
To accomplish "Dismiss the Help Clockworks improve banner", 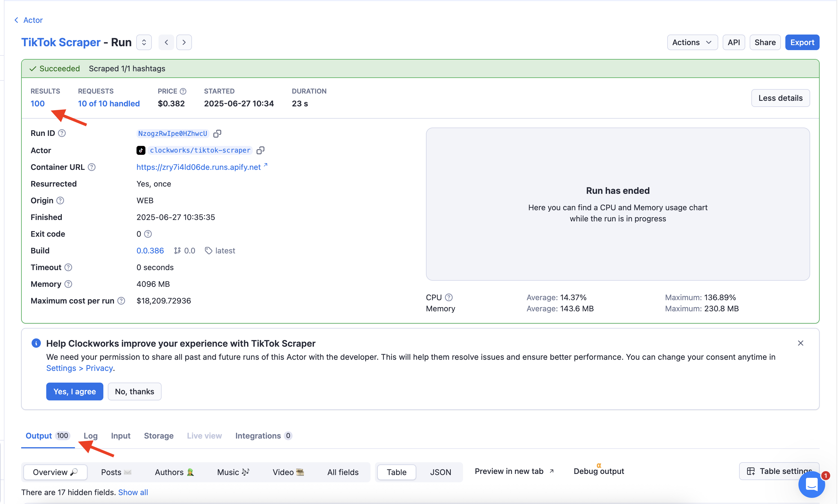I will pyautogui.click(x=801, y=343).
